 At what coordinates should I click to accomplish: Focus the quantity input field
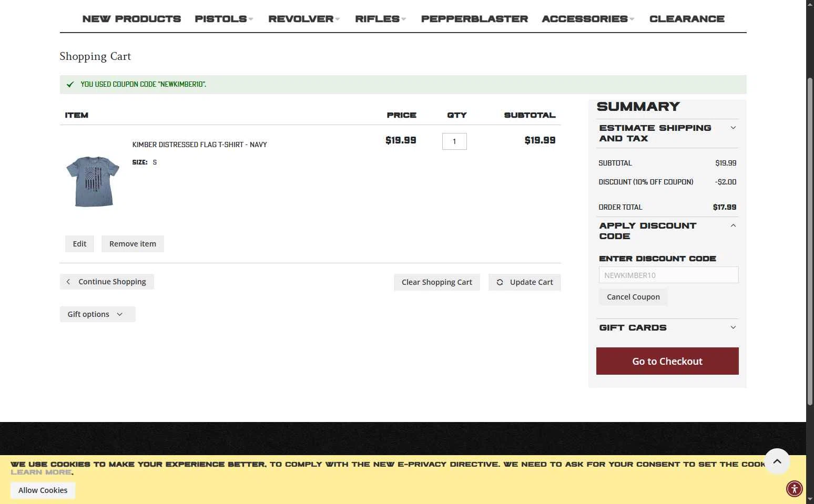pyautogui.click(x=454, y=141)
